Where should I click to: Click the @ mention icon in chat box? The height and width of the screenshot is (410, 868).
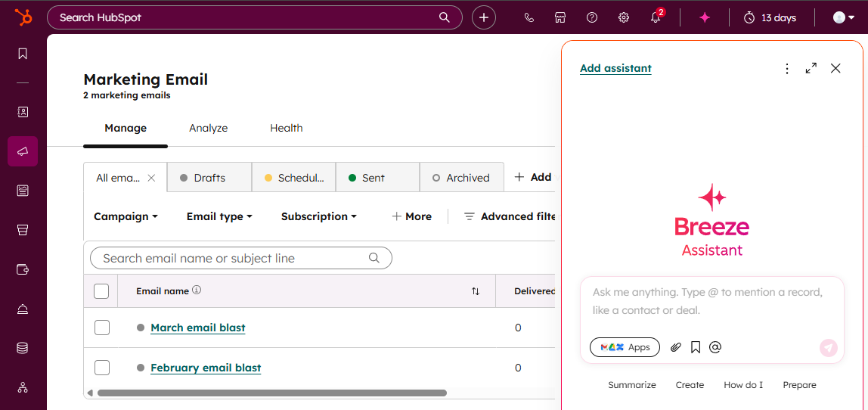(715, 347)
